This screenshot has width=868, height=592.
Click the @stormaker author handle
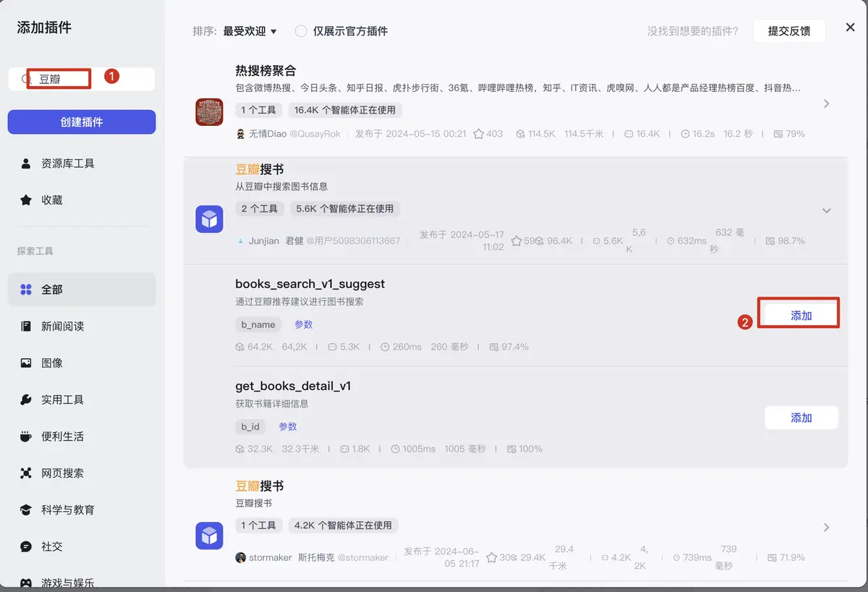(363, 557)
